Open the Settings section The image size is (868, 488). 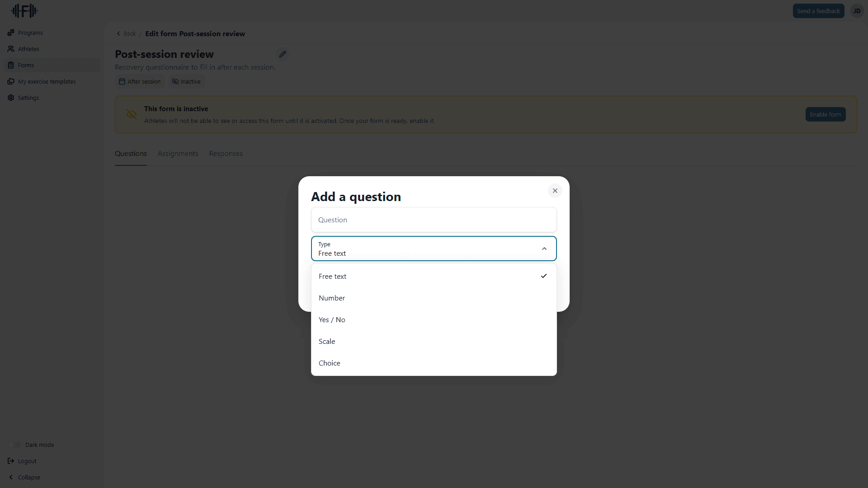pos(28,98)
